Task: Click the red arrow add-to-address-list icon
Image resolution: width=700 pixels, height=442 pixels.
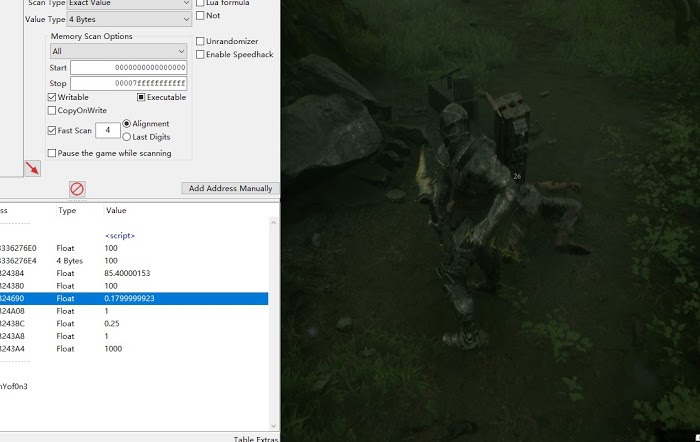Action: (x=32, y=168)
